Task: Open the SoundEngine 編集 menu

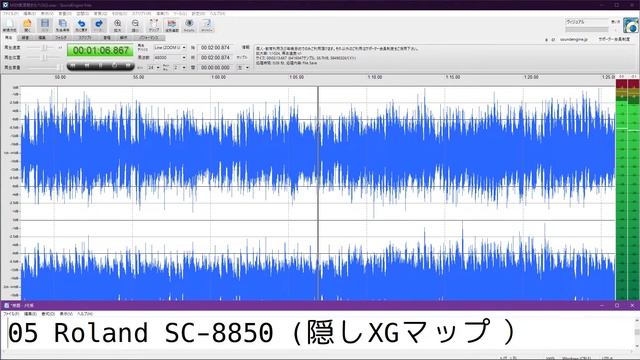Action: click(29, 13)
